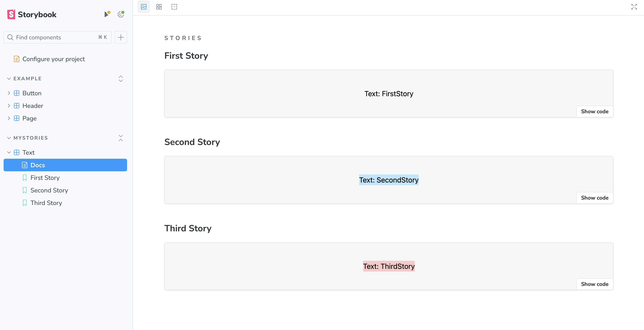Select the Docs entry under Text

38,165
